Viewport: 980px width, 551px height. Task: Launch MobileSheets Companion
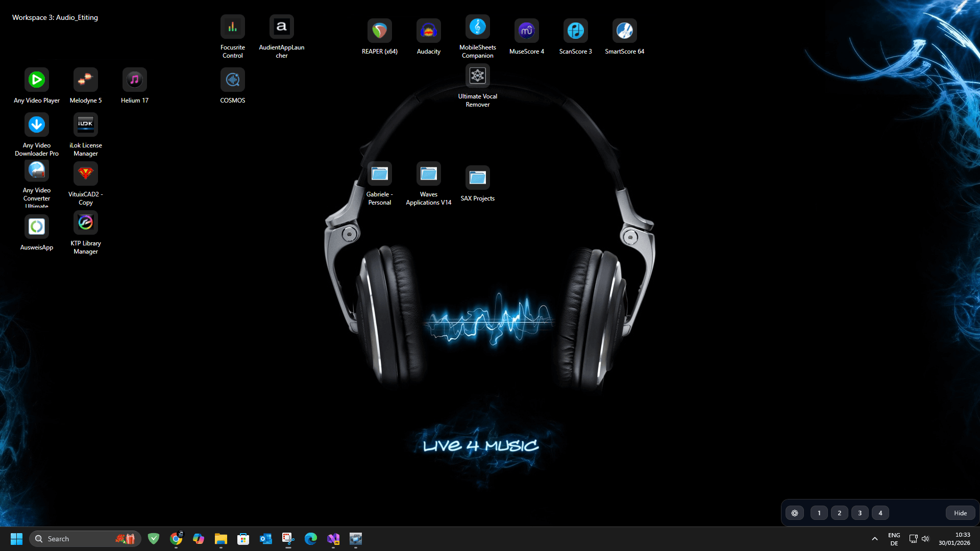(x=477, y=26)
